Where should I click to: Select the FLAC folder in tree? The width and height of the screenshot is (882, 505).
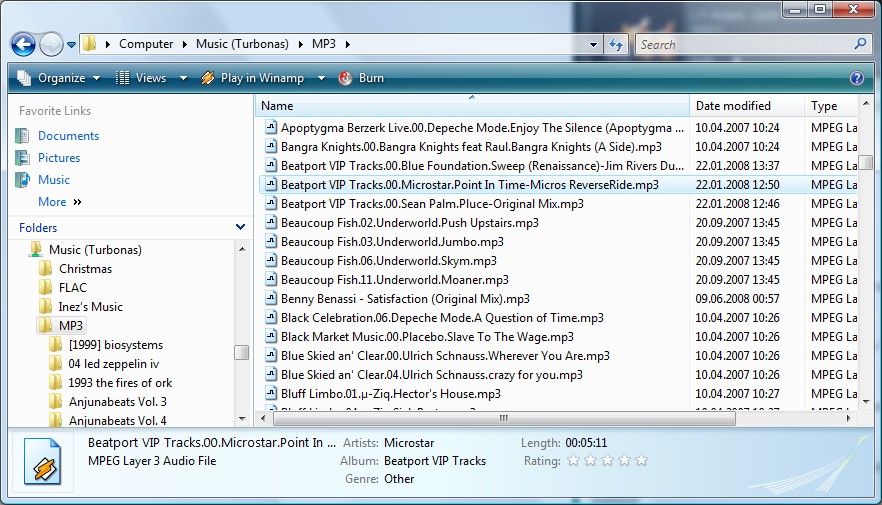point(72,288)
